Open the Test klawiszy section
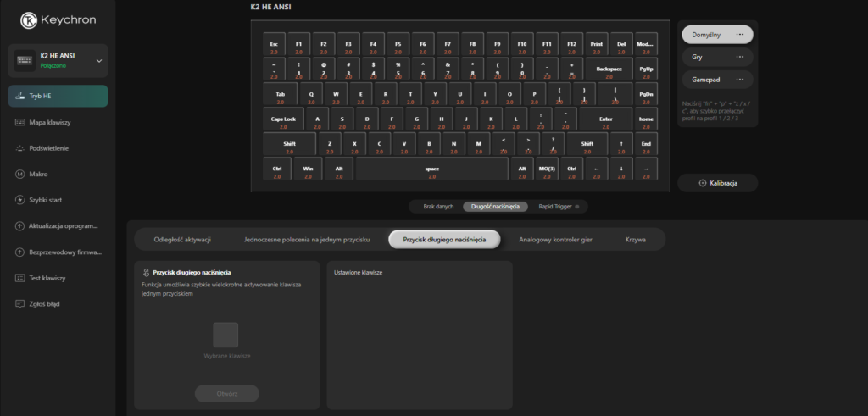The width and height of the screenshot is (868, 416). click(58, 278)
